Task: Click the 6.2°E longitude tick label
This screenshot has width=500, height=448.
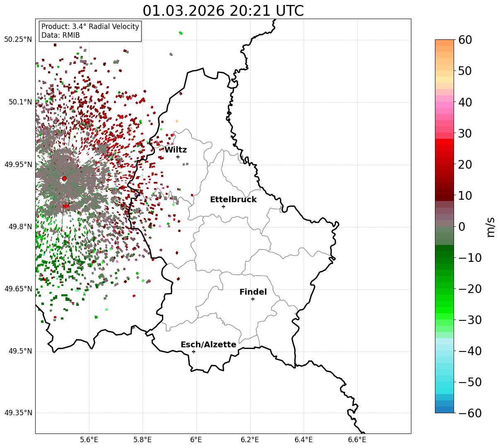Action: (250, 439)
